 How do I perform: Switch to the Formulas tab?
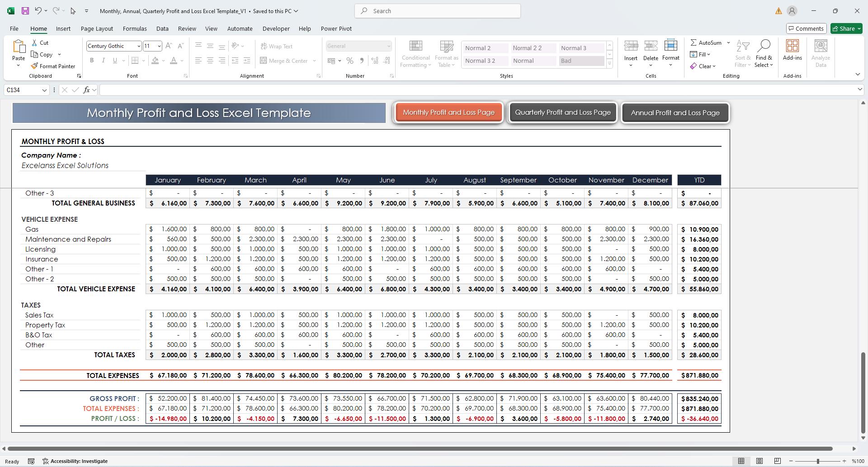pyautogui.click(x=135, y=28)
